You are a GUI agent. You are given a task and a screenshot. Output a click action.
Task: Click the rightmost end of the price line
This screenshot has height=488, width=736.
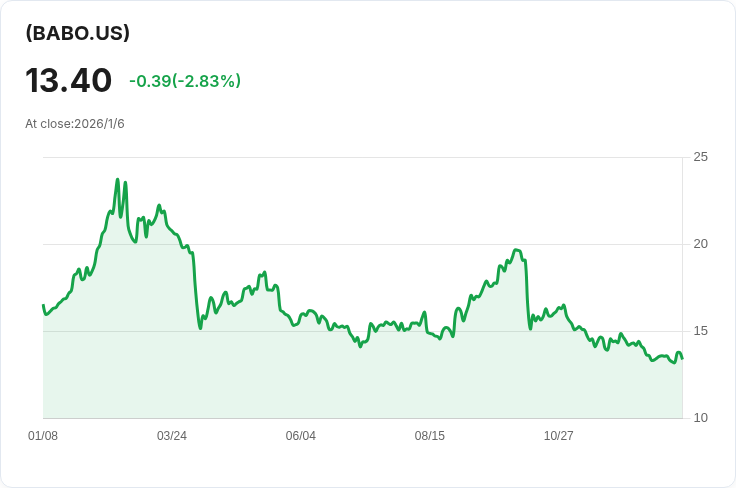coord(682,357)
